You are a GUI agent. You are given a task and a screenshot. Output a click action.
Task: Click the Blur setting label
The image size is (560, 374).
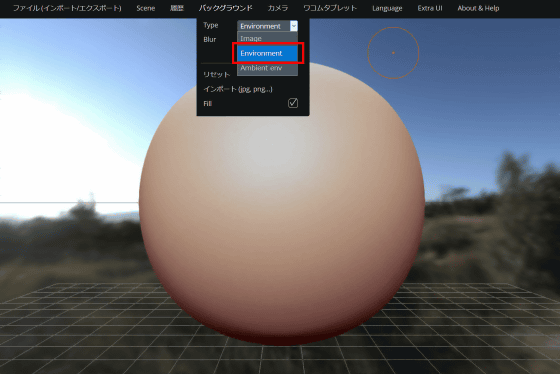click(x=210, y=39)
